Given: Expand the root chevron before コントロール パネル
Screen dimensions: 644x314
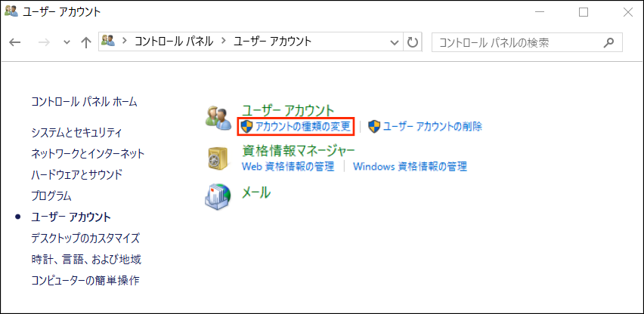Looking at the screenshot, I should tap(124, 42).
